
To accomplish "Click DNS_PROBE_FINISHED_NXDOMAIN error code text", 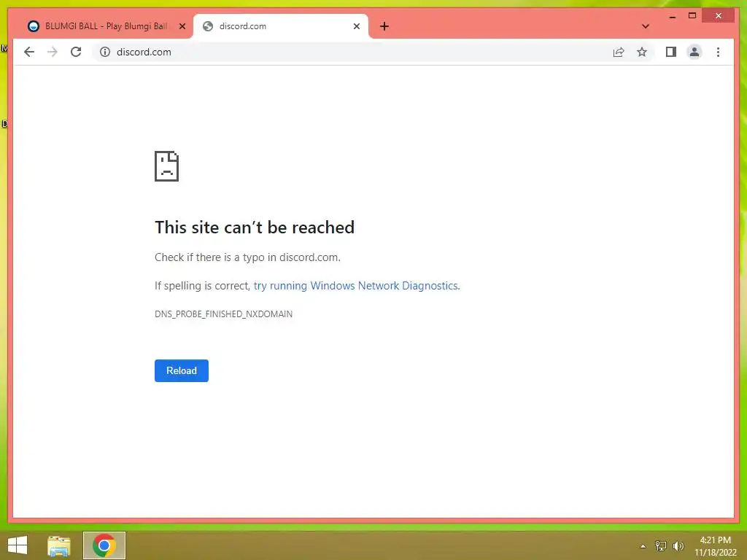I will 223,314.
